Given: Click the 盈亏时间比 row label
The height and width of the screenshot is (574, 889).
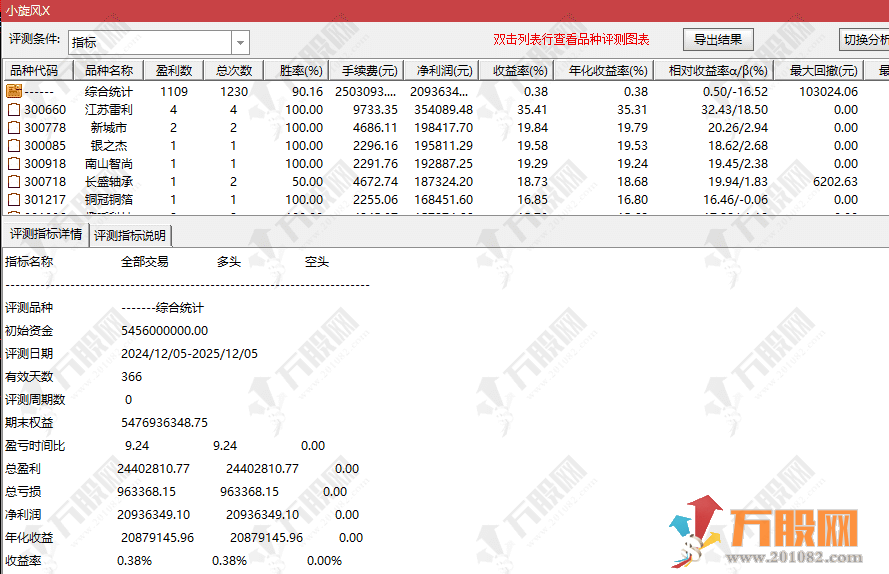Looking at the screenshot, I should point(35,446).
